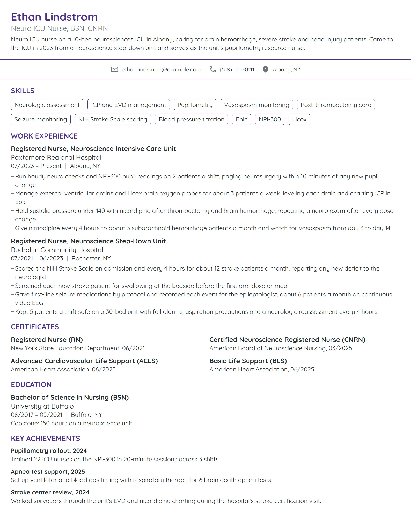Viewport: 411px width, 532px height.
Task: Click the employer 'Paxtomore Regional Hospital'
Action: pos(56,158)
